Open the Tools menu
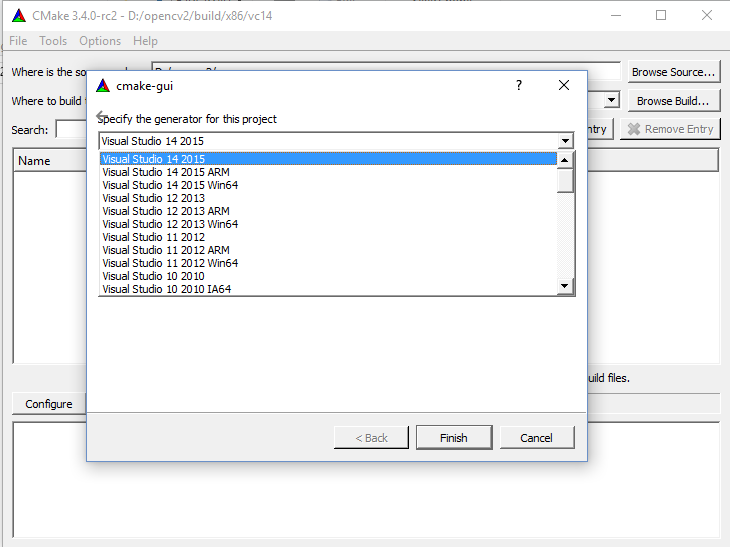The image size is (730, 547). [x=53, y=41]
